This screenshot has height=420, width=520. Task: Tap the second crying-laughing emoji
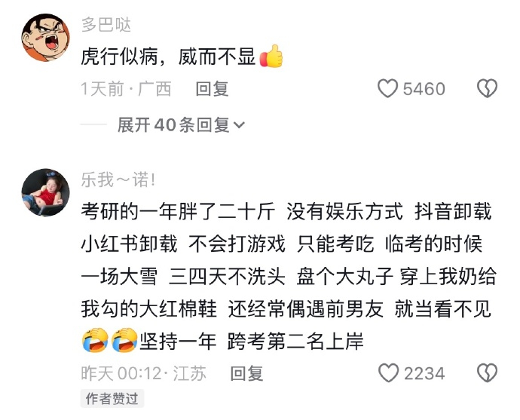[124, 340]
